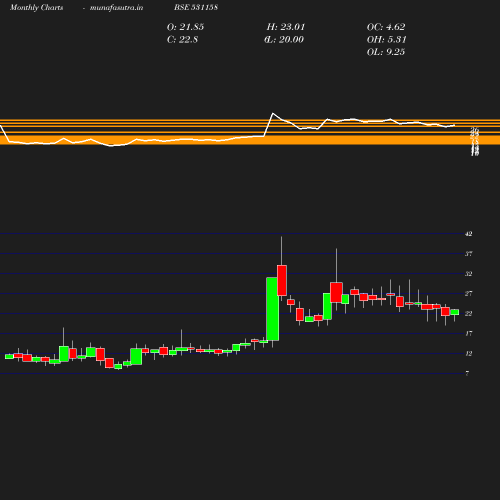Image resolution: width=500 pixels, height=500 pixels.
Task: Click the 'Monthly Charts' title text
Action: (x=36, y=8)
